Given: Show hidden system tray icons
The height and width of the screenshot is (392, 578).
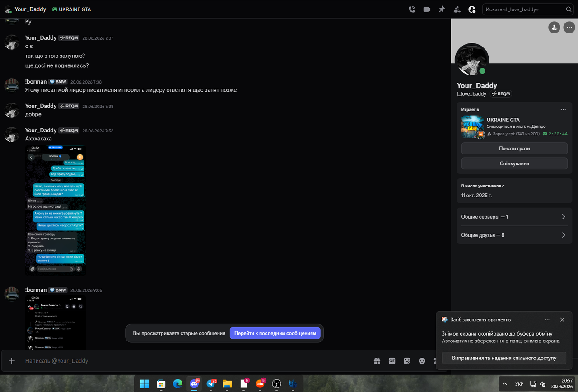Looking at the screenshot, I should point(505,384).
